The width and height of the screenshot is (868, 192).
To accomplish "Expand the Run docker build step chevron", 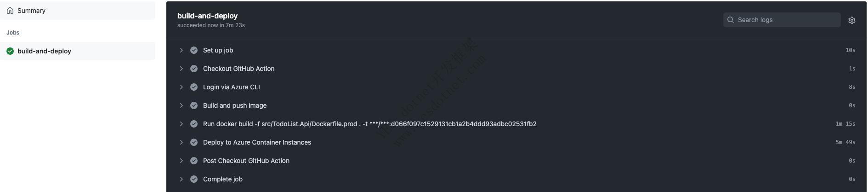I will pos(181,124).
